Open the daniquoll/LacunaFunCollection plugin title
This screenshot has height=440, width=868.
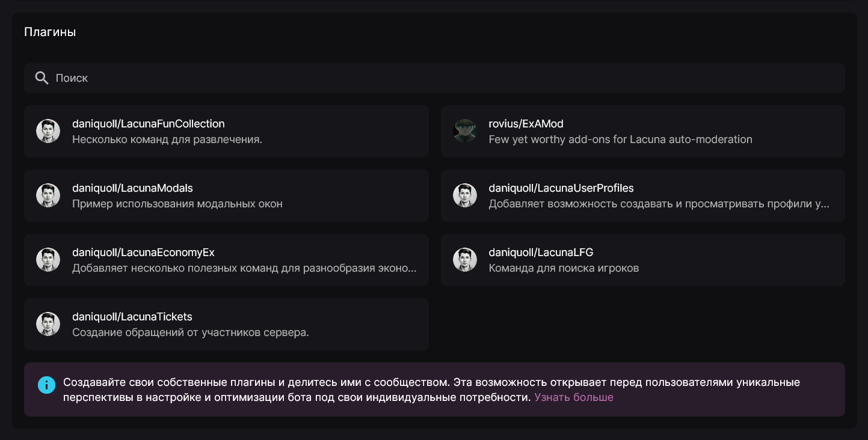[149, 124]
